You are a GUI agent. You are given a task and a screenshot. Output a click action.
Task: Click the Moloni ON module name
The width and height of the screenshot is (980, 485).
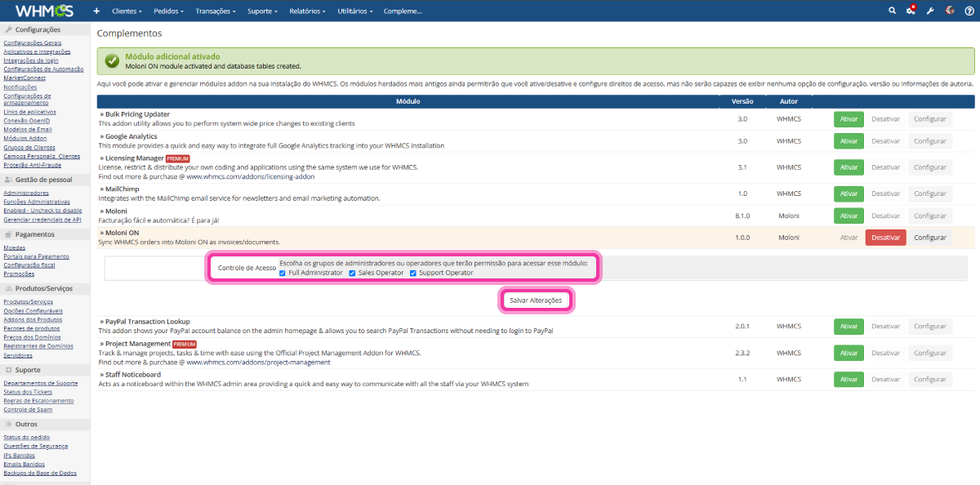tap(121, 233)
